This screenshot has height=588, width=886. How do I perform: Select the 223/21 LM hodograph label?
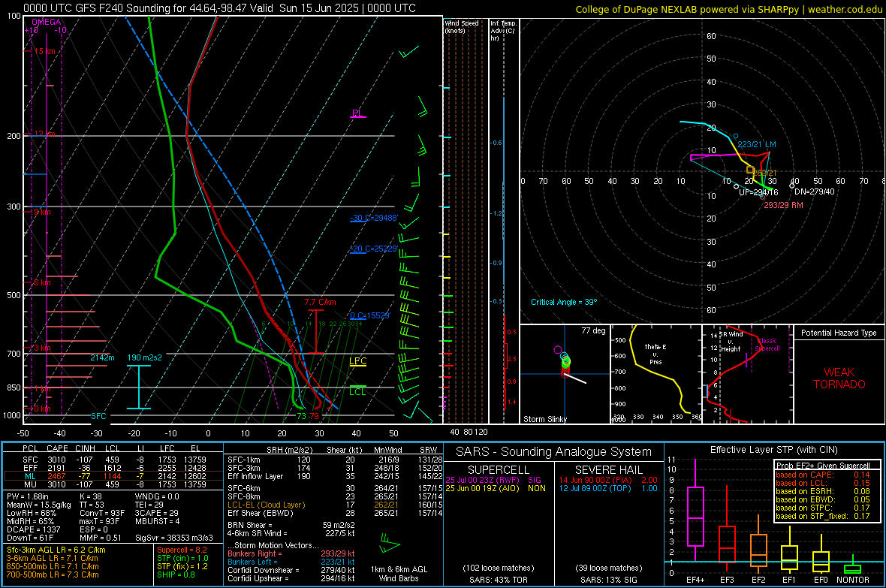(x=757, y=145)
